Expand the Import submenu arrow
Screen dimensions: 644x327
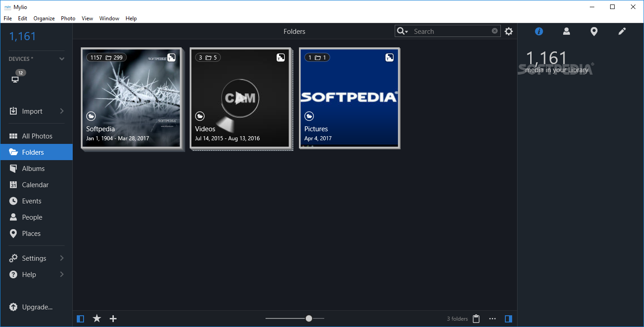(x=62, y=111)
